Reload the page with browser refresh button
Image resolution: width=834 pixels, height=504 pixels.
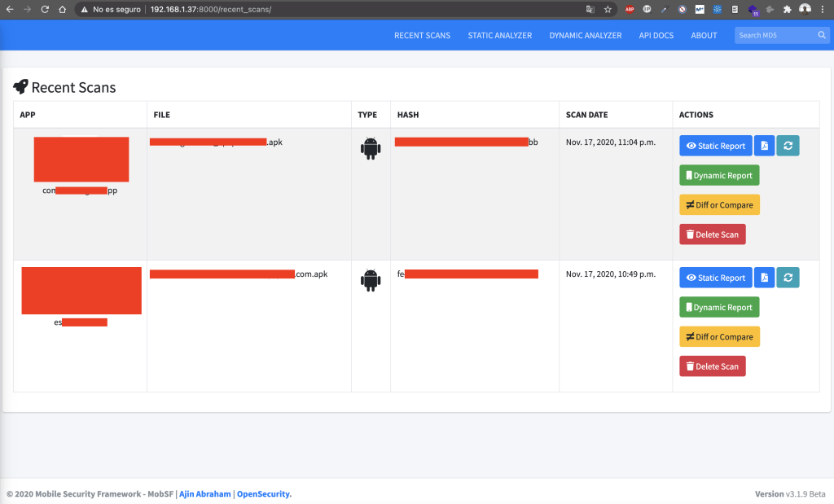[44, 10]
